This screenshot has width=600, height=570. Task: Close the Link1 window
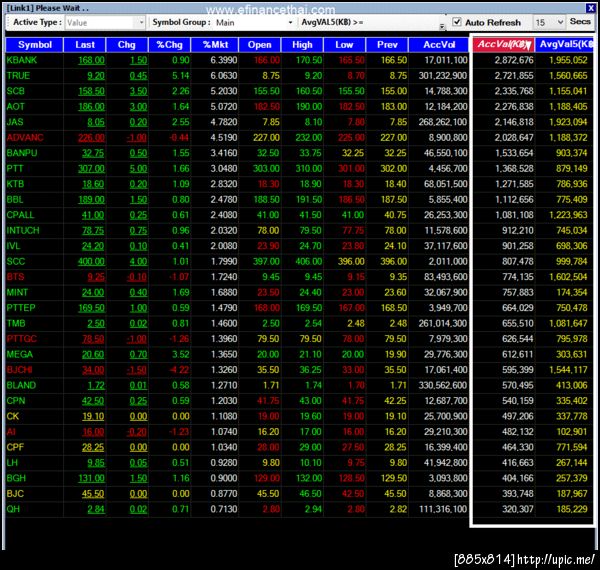pos(590,8)
